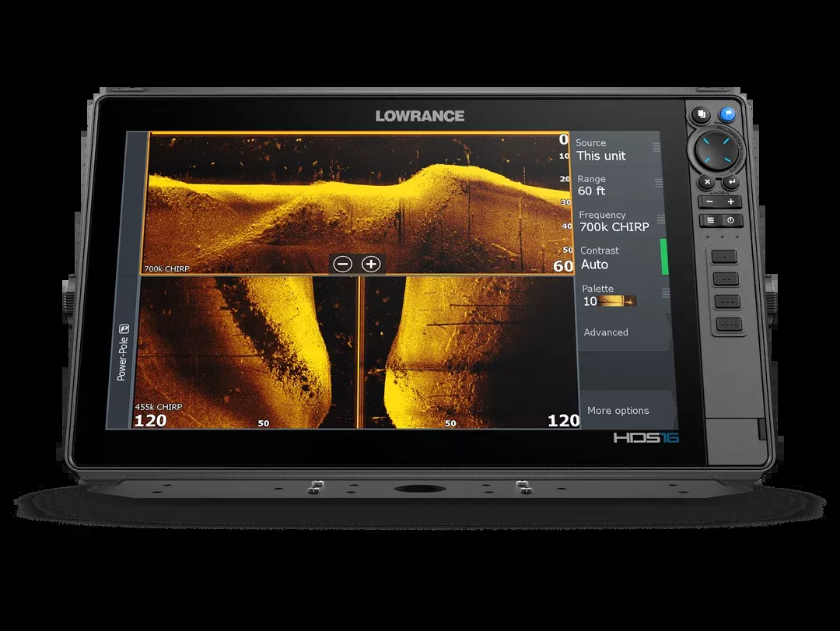Image resolution: width=840 pixels, height=631 pixels.
Task: Click the Palette color preview swatch
Action: [x=618, y=301]
